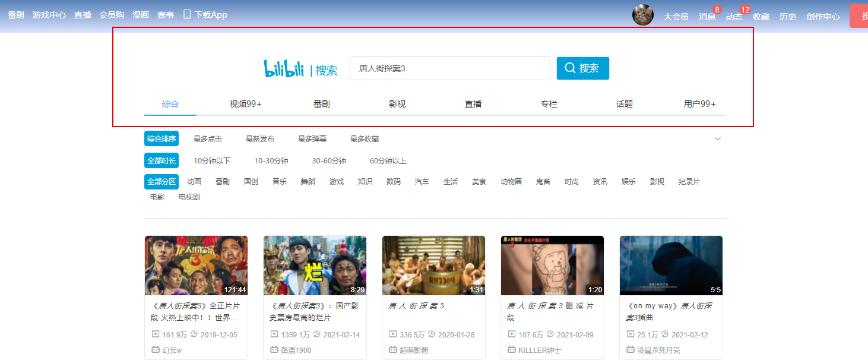Open the on my way插曲 video thumbnail
This screenshot has width=868, height=360.
click(671, 266)
